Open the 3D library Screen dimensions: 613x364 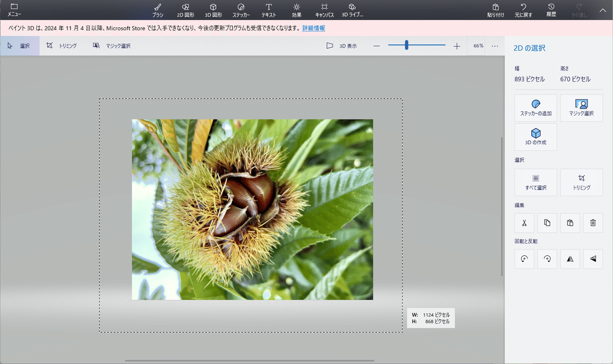click(x=352, y=10)
